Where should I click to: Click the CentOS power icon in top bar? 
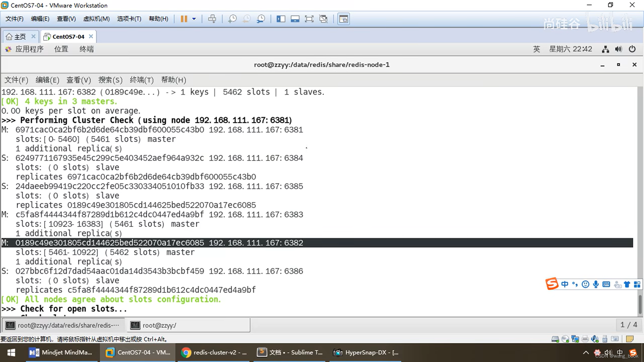click(x=632, y=49)
